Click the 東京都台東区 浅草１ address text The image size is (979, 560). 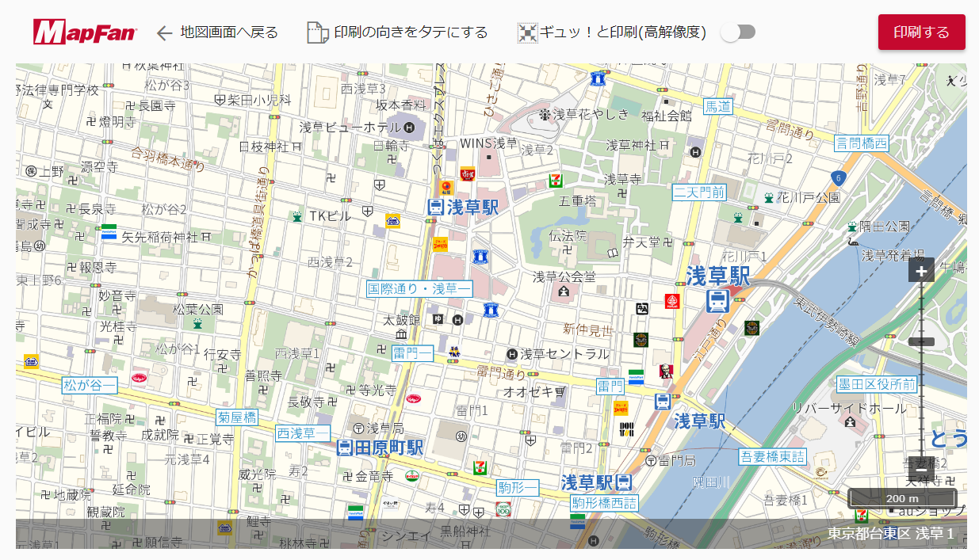891,534
